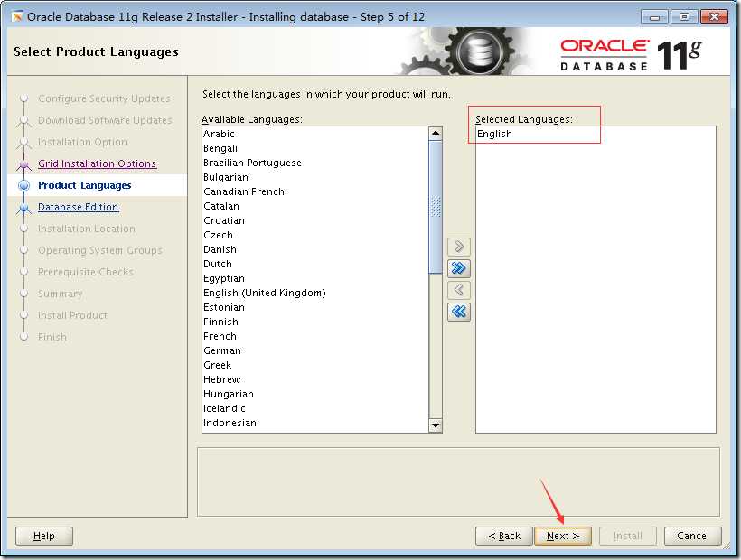The image size is (741, 560).
Task: Click the Oracle installer title bar icon
Action: point(17,17)
